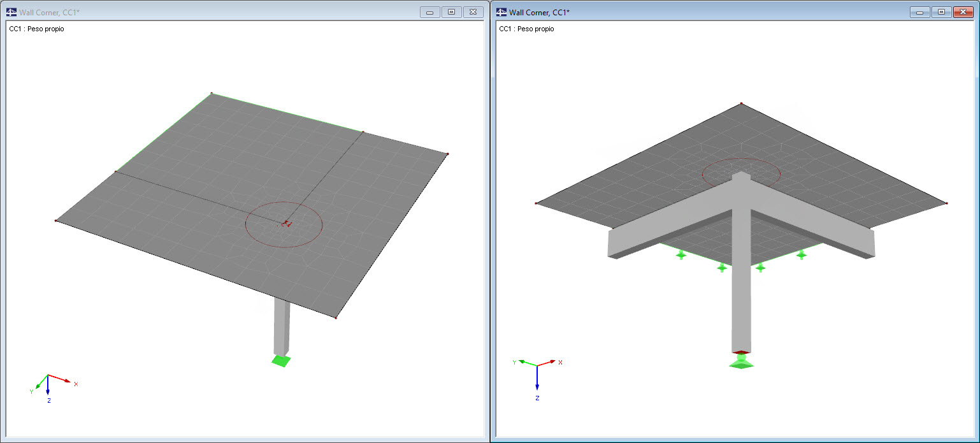Click right window title 'Wall Corner, CC1*'
The height and width of the screenshot is (443, 980).
pos(539,12)
